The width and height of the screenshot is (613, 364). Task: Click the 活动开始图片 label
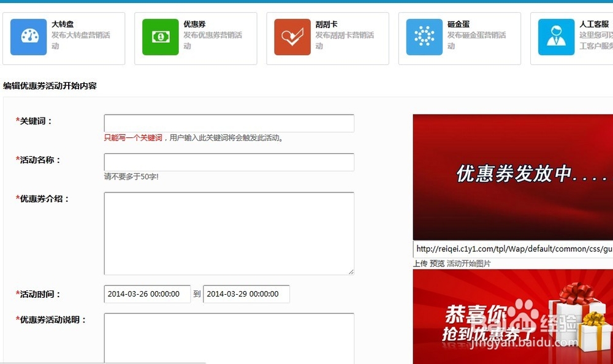tap(469, 264)
